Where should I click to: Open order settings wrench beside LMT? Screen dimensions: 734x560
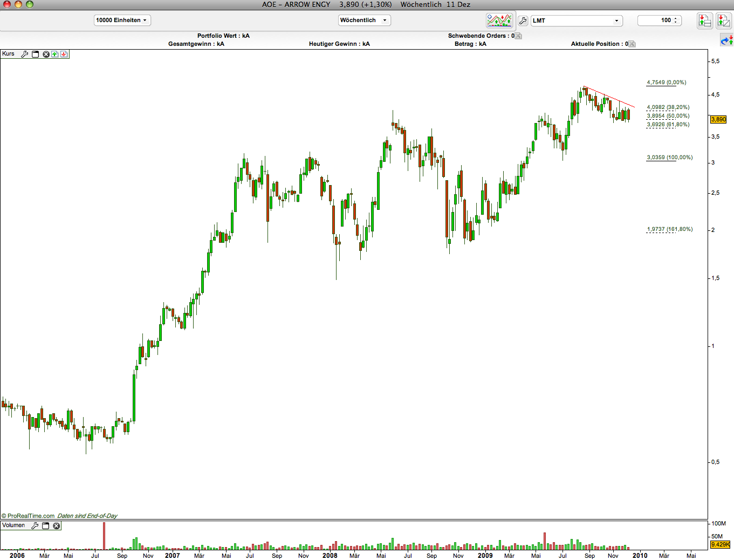pyautogui.click(x=523, y=21)
